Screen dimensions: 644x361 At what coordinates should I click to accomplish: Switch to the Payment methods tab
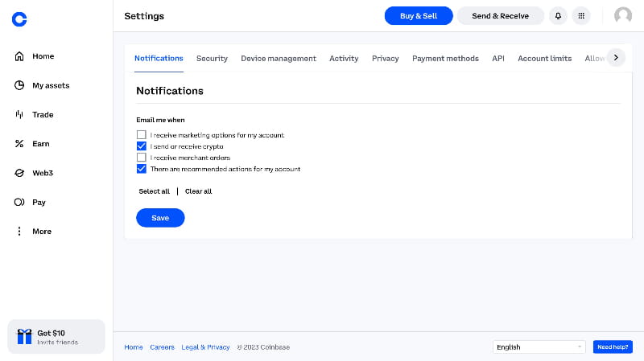(445, 59)
